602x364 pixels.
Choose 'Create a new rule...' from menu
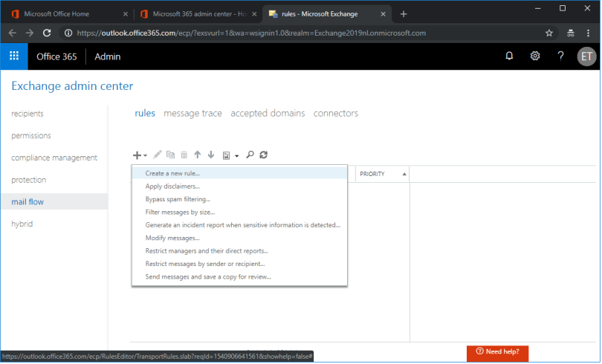[172, 173]
